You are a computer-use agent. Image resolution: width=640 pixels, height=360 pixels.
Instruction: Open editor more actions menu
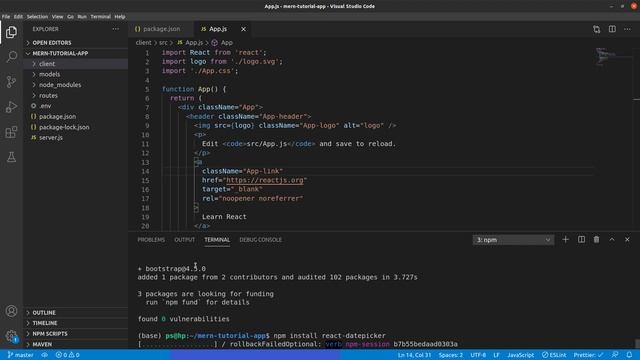tap(627, 29)
